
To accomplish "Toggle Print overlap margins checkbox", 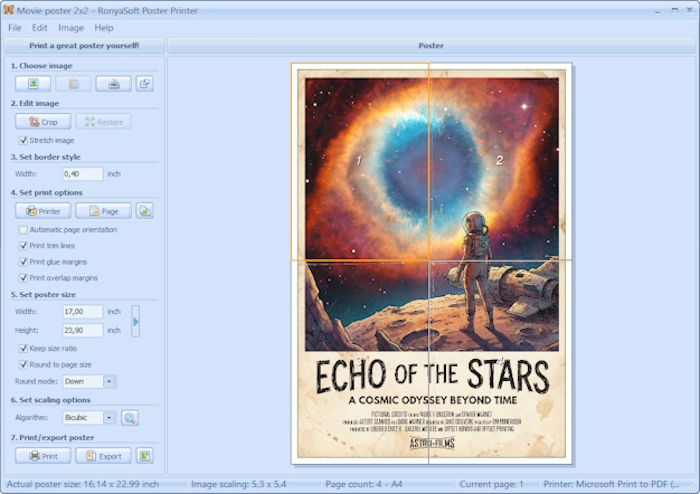I will (23, 278).
